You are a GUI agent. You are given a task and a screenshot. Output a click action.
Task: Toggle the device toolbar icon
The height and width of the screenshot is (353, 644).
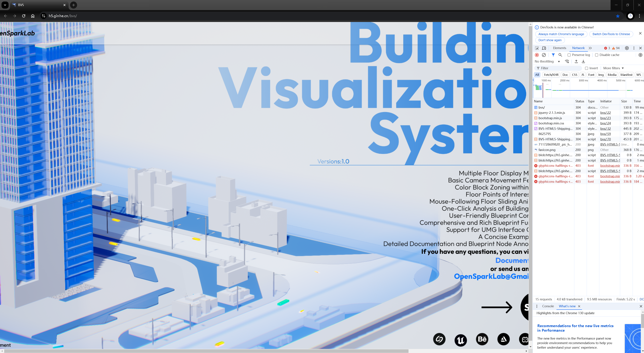click(x=544, y=48)
